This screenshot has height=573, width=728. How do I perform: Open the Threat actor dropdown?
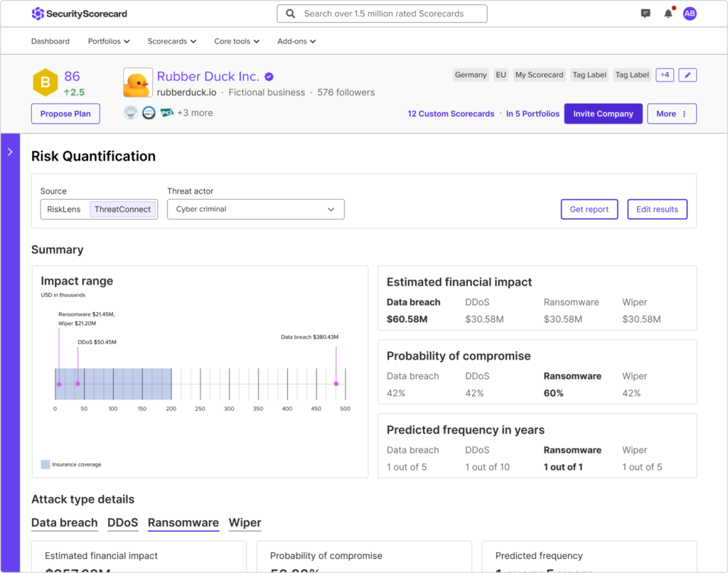click(255, 210)
